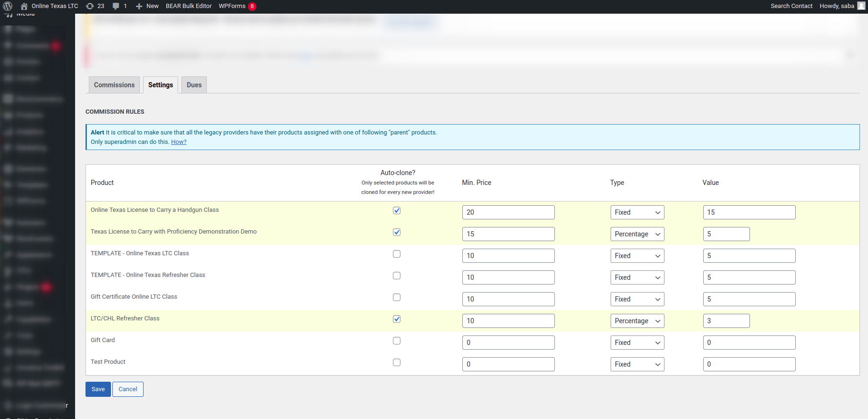The width and height of the screenshot is (868, 419).
Task: Focus Value field for Gift Certificate Online LTC Class
Action: (x=749, y=299)
